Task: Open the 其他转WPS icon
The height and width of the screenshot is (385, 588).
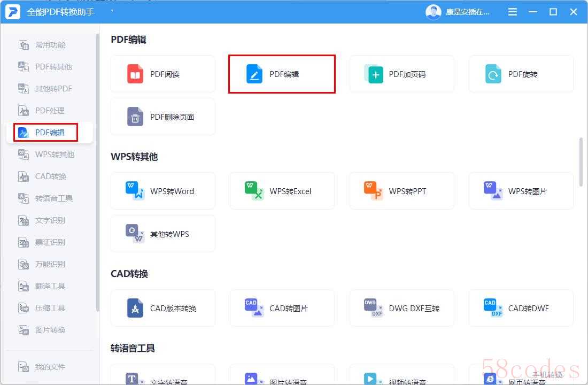Action: click(135, 233)
